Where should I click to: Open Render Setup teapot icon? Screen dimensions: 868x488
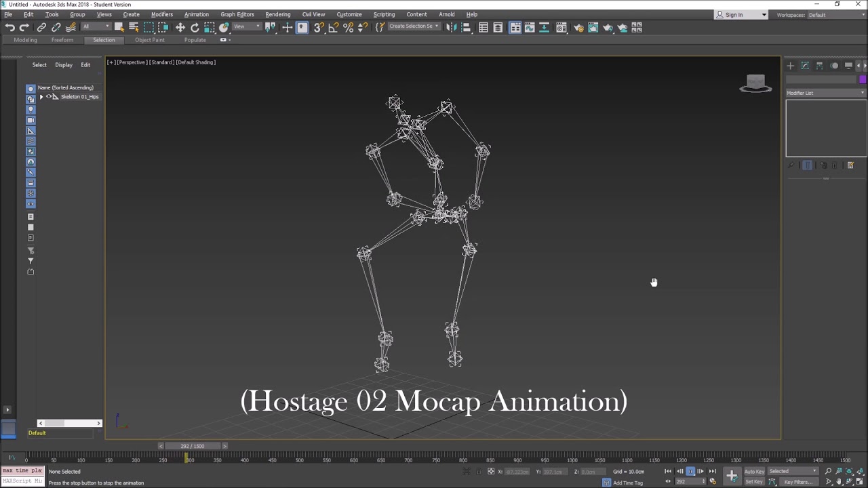click(578, 27)
